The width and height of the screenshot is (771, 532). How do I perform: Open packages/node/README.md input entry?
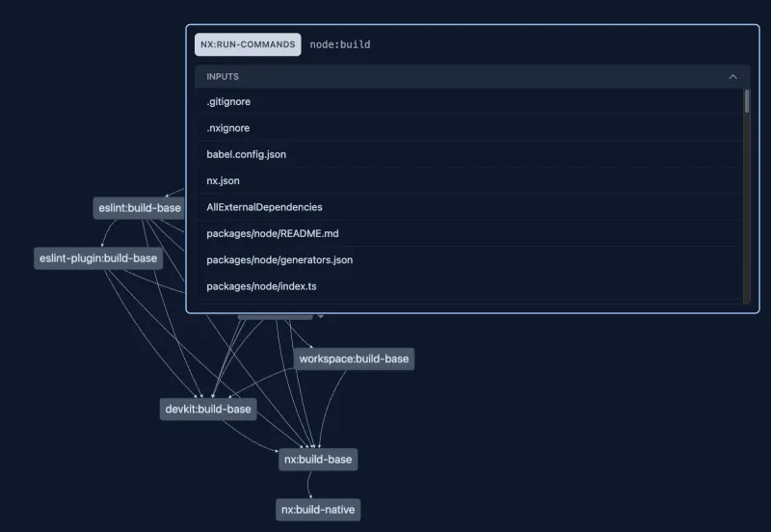coord(272,233)
